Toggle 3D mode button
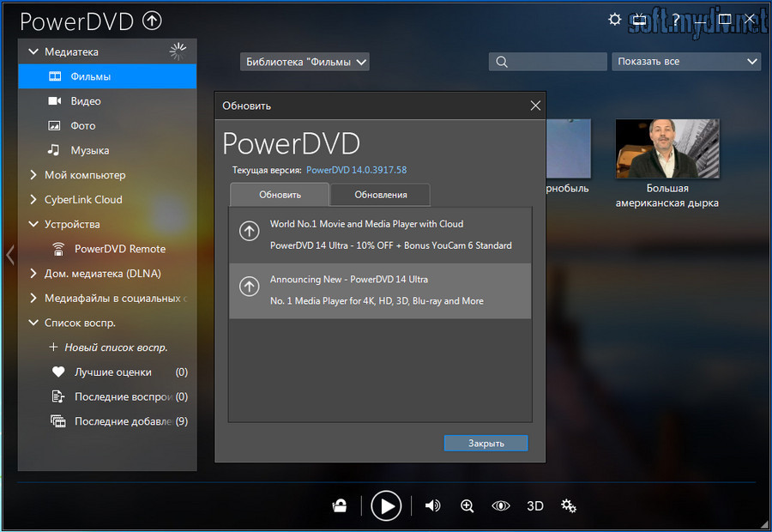The image size is (772, 532). 534,506
